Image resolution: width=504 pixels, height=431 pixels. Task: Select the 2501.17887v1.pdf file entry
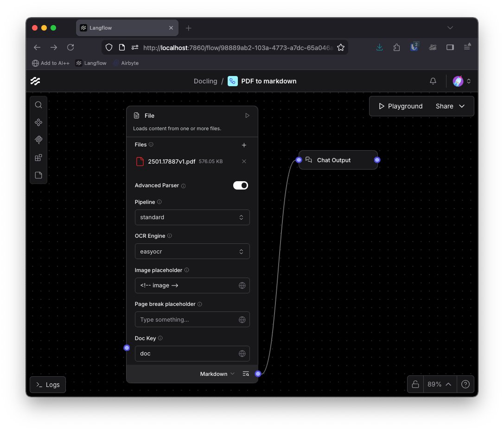point(191,161)
